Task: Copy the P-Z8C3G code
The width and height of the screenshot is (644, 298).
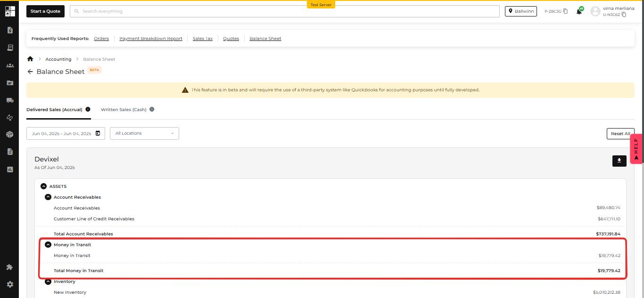Action: (565, 11)
